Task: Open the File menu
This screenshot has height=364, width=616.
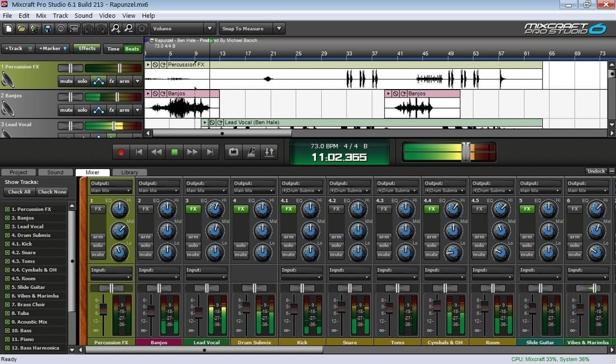Action: [x=7, y=16]
